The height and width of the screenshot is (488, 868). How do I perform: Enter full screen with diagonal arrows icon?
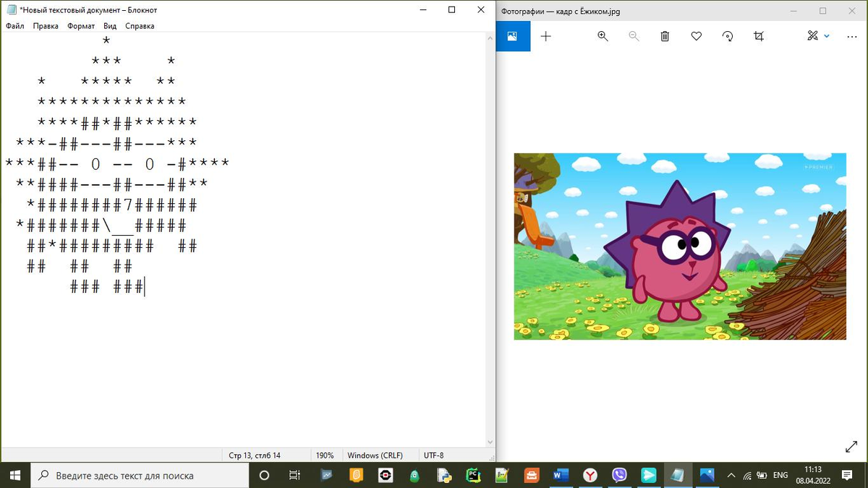pos(851,447)
